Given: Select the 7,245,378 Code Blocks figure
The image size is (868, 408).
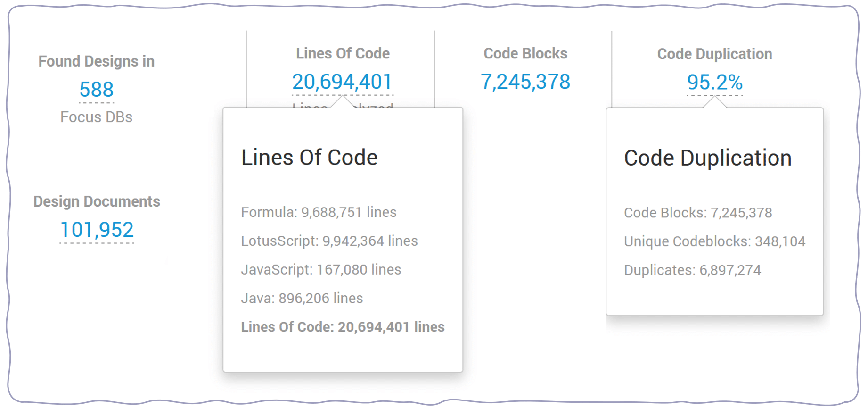Looking at the screenshot, I should pyautogui.click(x=525, y=82).
